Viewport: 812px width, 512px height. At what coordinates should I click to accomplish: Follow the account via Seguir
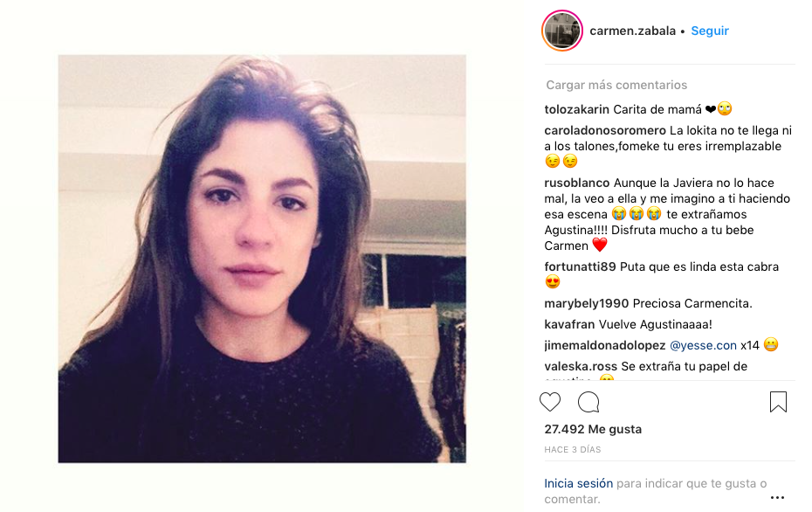710,31
